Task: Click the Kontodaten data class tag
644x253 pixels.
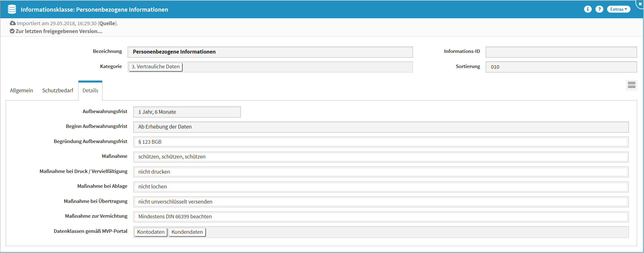Action: click(151, 232)
